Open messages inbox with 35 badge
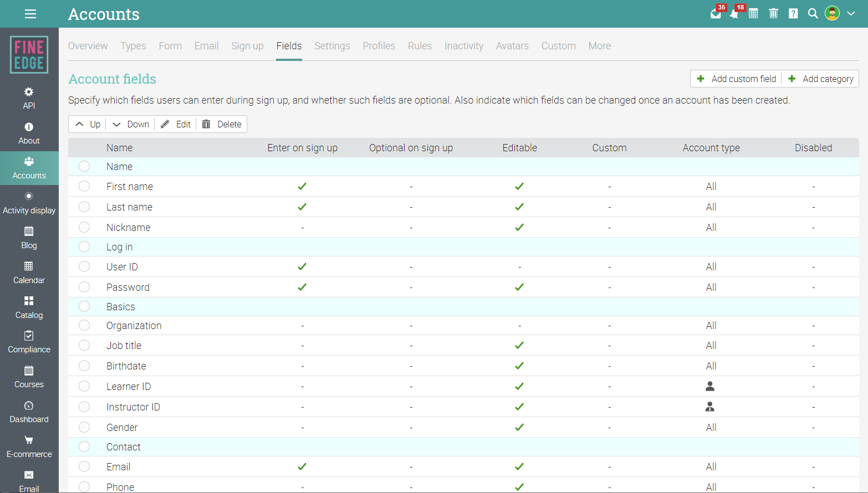This screenshot has height=493, width=868. tap(716, 13)
